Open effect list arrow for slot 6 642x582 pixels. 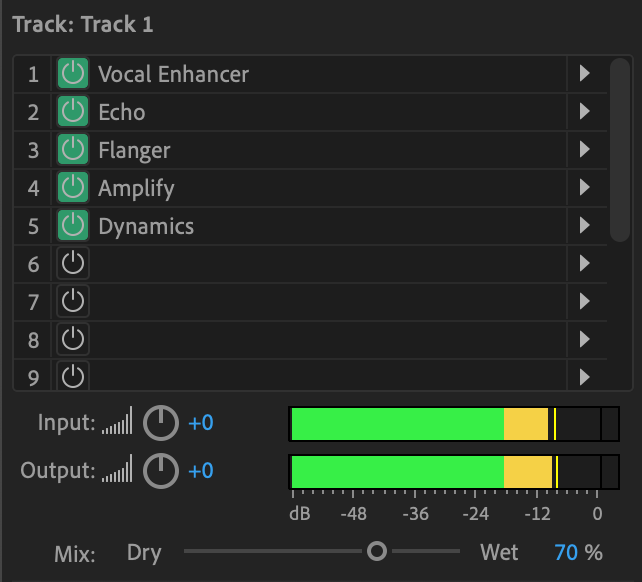[585, 263]
